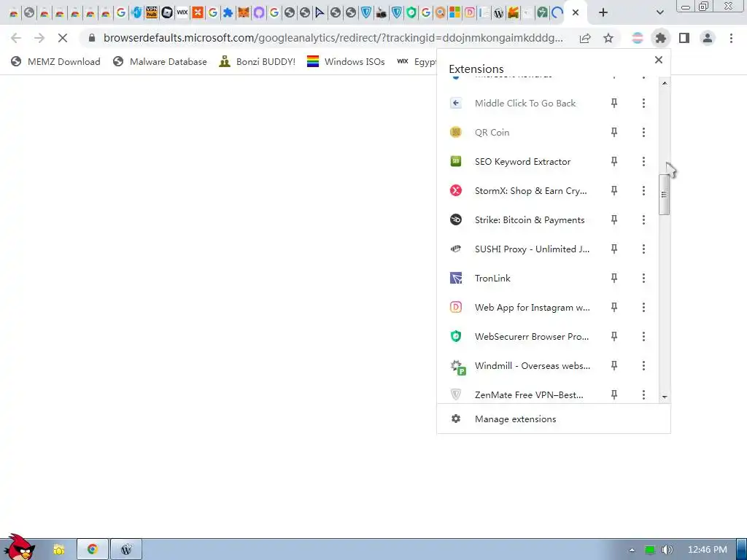The height and width of the screenshot is (560, 747).
Task: Click the scrollbar down arrow in the Extensions list
Action: pos(665,397)
